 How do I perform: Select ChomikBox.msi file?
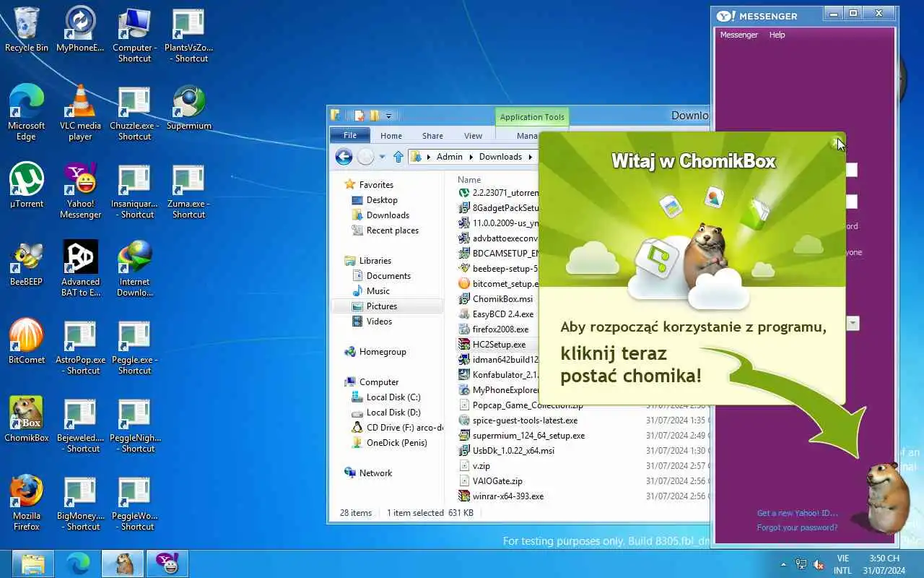pyautogui.click(x=502, y=299)
